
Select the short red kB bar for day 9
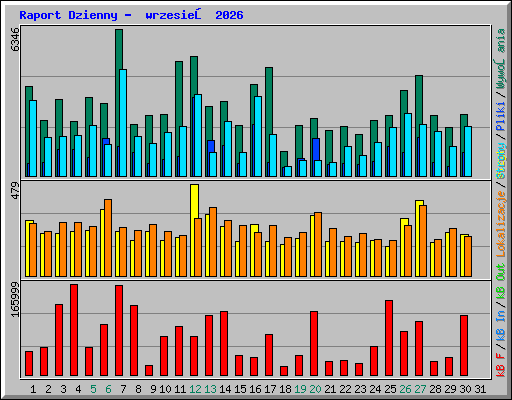[x=149, y=371]
